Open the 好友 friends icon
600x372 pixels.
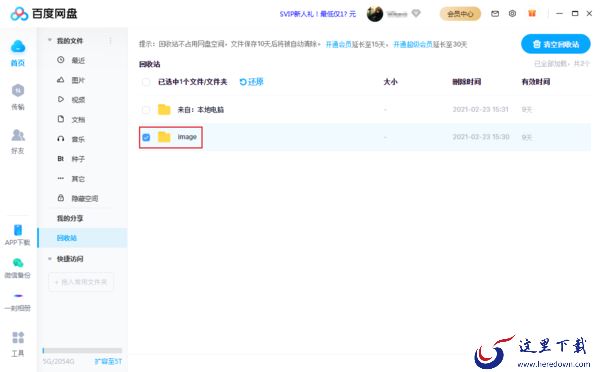pos(18,135)
